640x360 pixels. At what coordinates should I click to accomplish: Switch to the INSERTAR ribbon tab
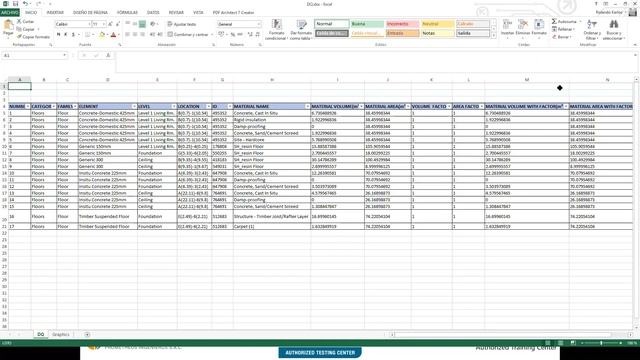[x=55, y=13]
